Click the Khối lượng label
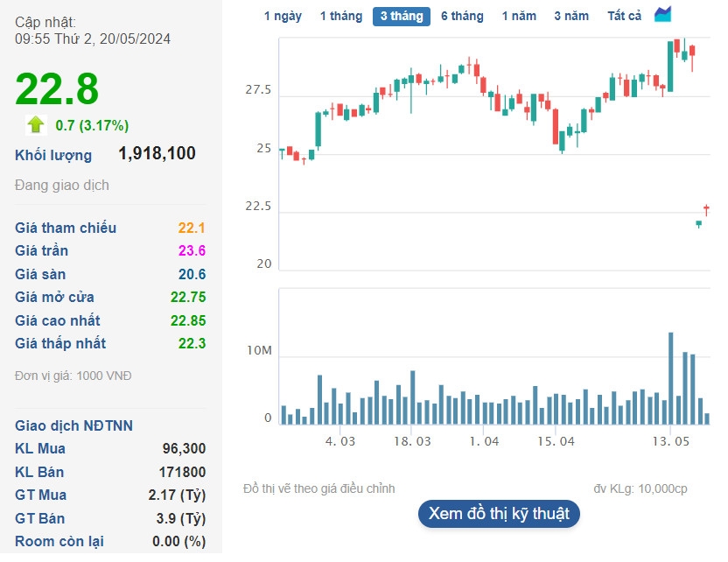Viewport: 728px width, 562px height. coord(53,155)
